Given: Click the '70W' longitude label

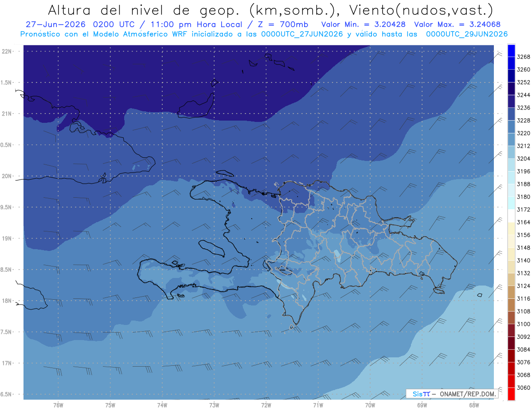Looking at the screenshot, I should click(370, 405).
